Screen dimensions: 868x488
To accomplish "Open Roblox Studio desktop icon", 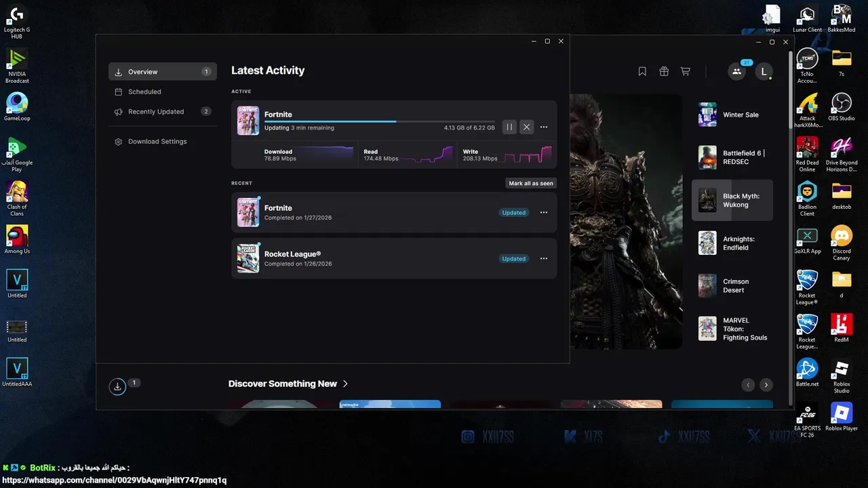I will click(x=842, y=376).
